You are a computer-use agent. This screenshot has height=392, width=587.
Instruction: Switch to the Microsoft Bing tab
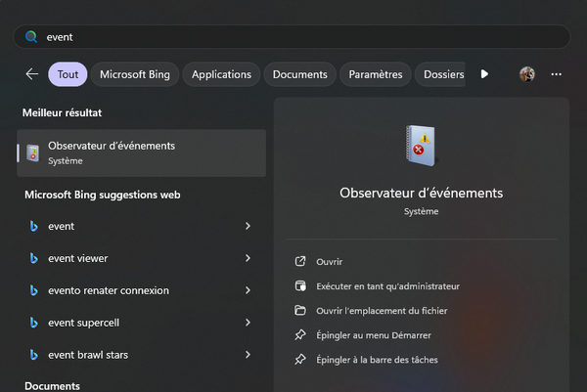[136, 74]
